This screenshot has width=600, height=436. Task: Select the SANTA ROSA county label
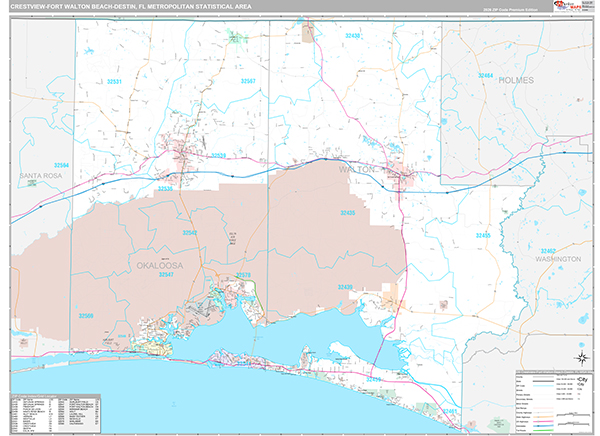click(x=39, y=175)
